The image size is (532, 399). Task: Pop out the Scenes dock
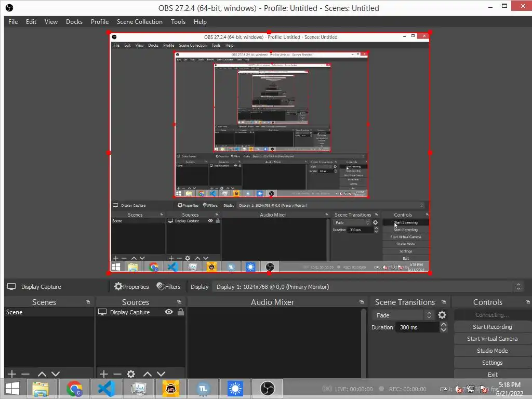click(88, 302)
